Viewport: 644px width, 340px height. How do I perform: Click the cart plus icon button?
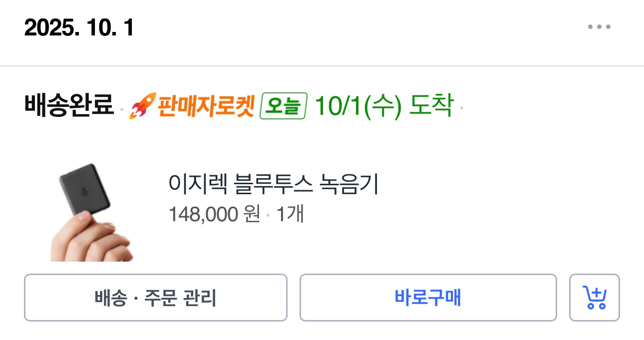[594, 297]
